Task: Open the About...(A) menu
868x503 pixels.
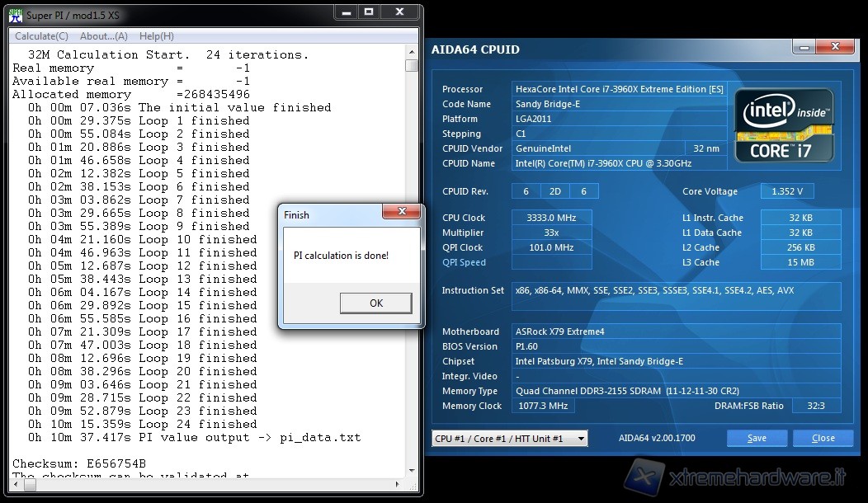Action: (103, 36)
